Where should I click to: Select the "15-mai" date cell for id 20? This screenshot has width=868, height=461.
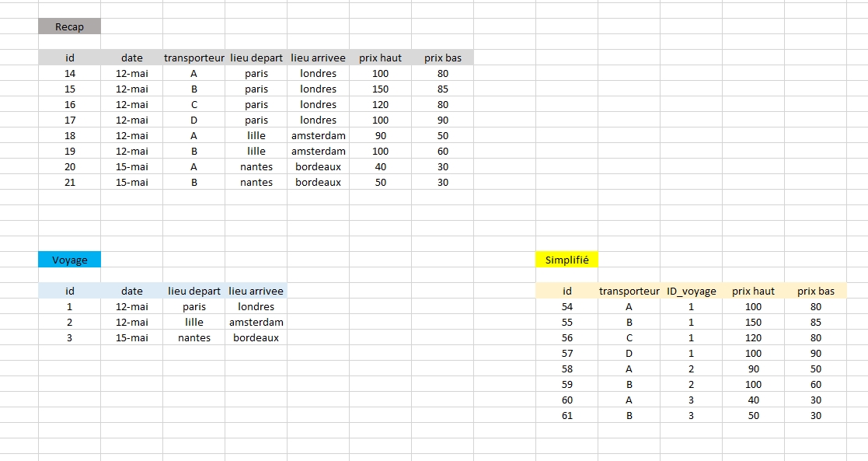pos(131,166)
